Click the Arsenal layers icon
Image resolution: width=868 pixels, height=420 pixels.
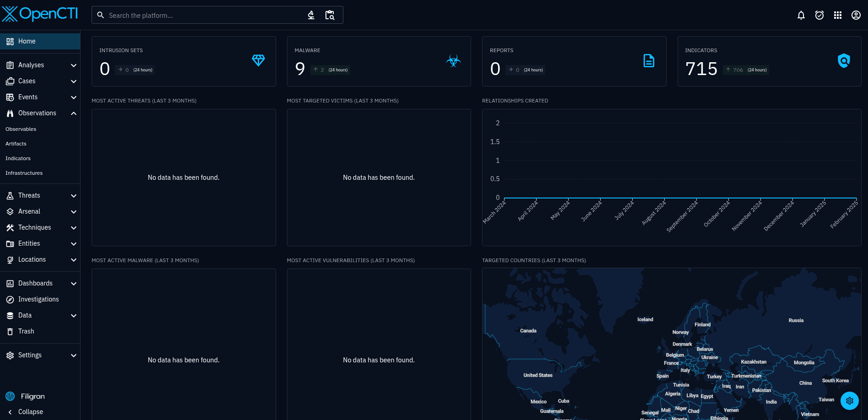click(x=10, y=211)
